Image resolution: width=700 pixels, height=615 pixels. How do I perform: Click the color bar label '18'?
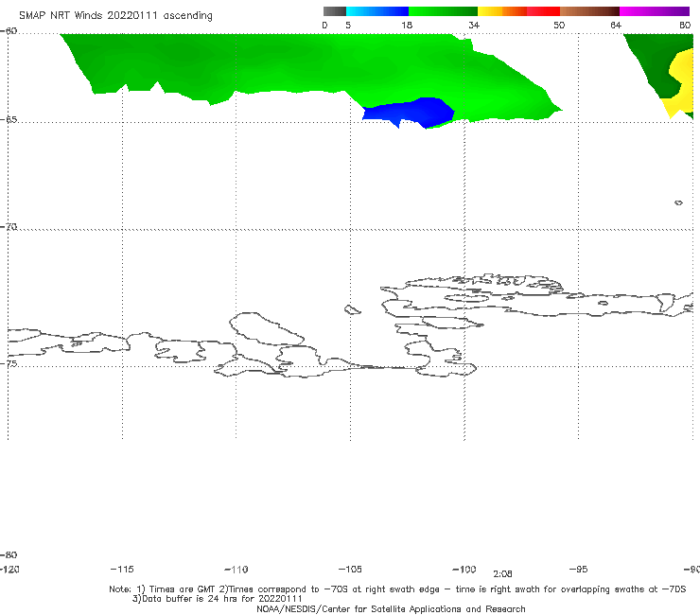click(x=407, y=26)
